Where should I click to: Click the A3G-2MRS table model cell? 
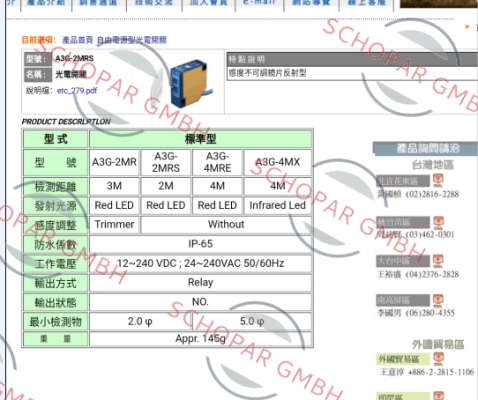166,162
